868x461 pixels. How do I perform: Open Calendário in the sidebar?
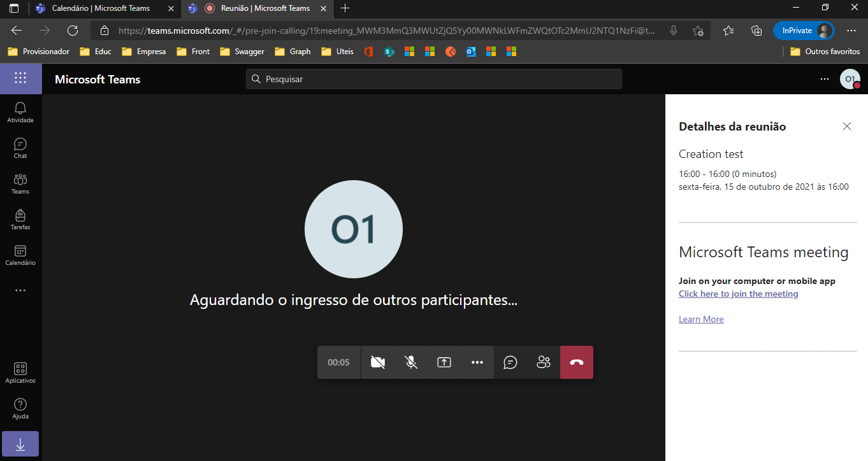point(20,255)
